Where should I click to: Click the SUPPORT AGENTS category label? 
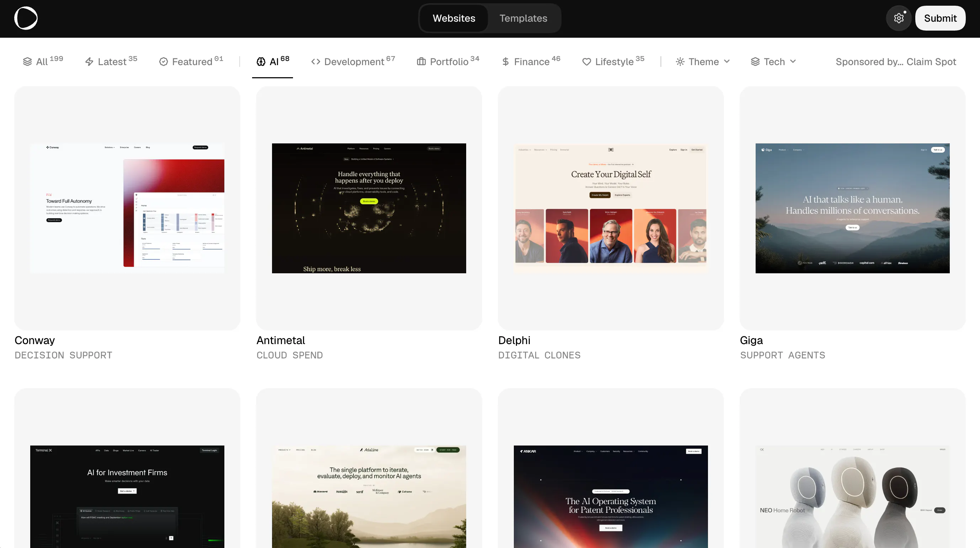point(783,355)
